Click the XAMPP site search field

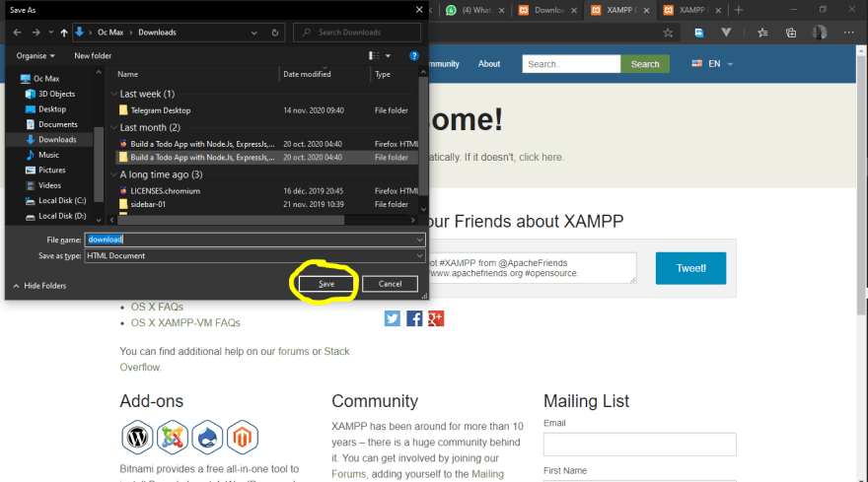point(571,64)
